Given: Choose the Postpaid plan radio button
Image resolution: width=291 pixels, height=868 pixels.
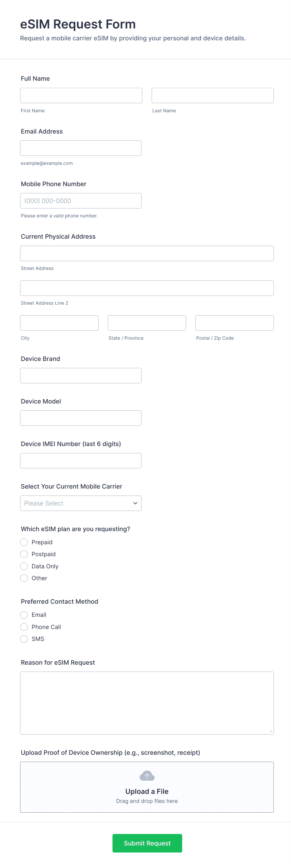Looking at the screenshot, I should pyautogui.click(x=24, y=554).
